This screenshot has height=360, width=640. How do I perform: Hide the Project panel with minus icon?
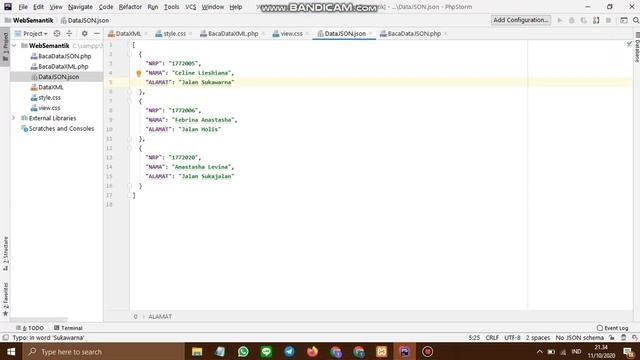coord(97,33)
